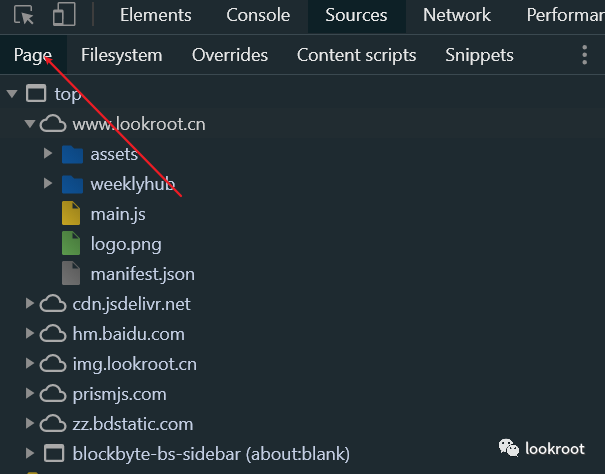Click the zz.bdstatic.com cloud icon
The height and width of the screenshot is (474, 605).
pyautogui.click(x=53, y=424)
